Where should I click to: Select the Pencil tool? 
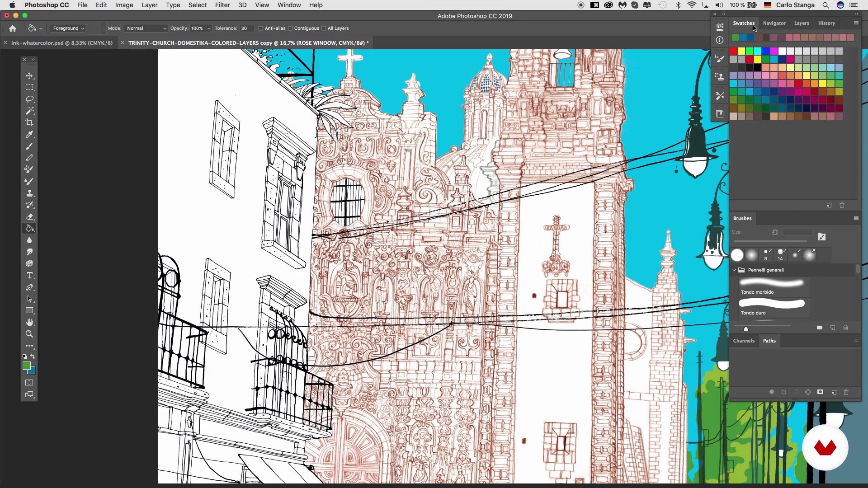coord(29,158)
